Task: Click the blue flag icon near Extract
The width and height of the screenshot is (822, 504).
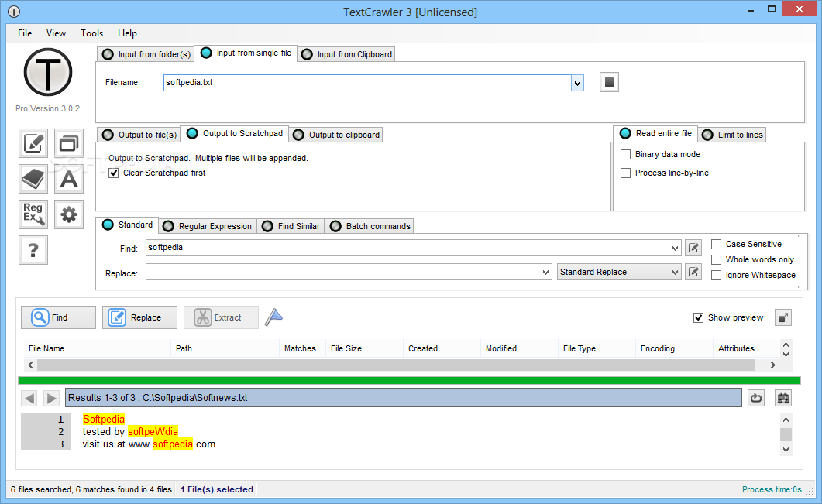Action: pyautogui.click(x=273, y=317)
